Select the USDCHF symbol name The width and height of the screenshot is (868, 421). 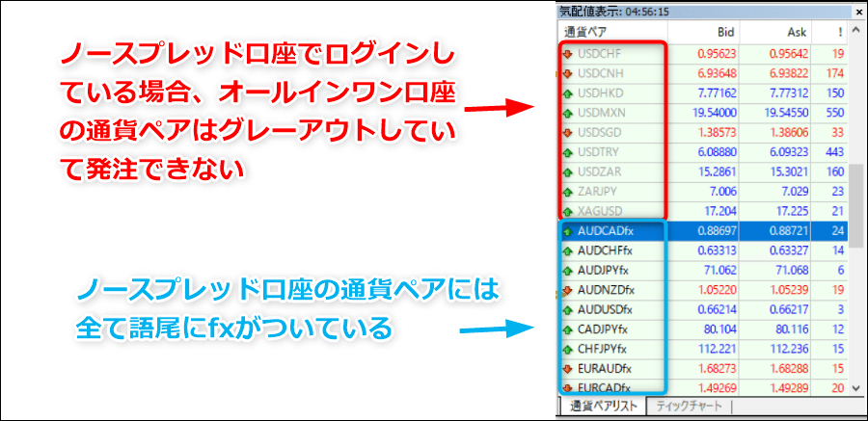point(597,54)
